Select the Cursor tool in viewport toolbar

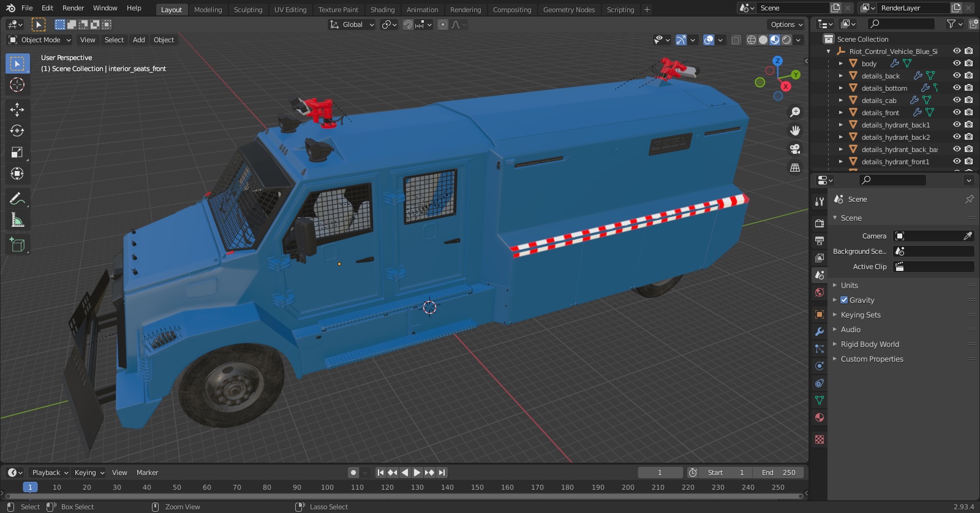point(17,85)
